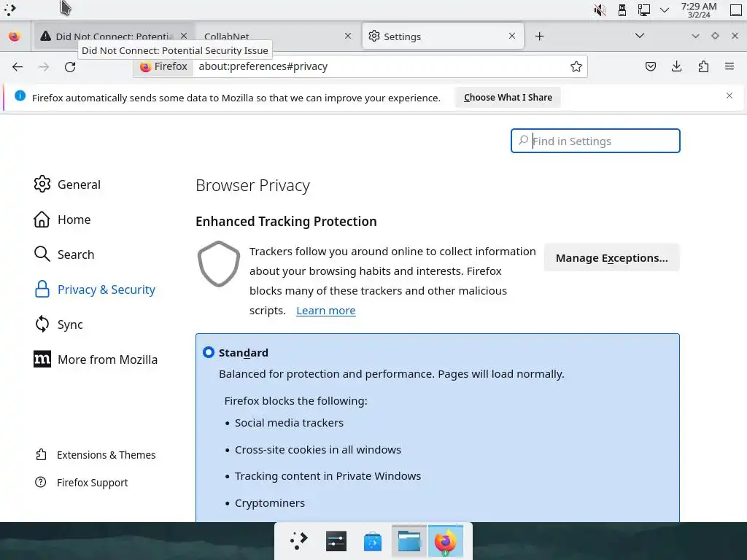Expand the system tray hidden icons arrow
The height and width of the screenshot is (560, 747).
[665, 10]
